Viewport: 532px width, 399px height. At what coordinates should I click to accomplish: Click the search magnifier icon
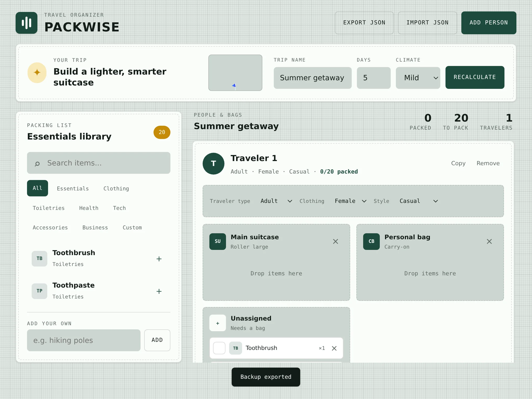[37, 163]
